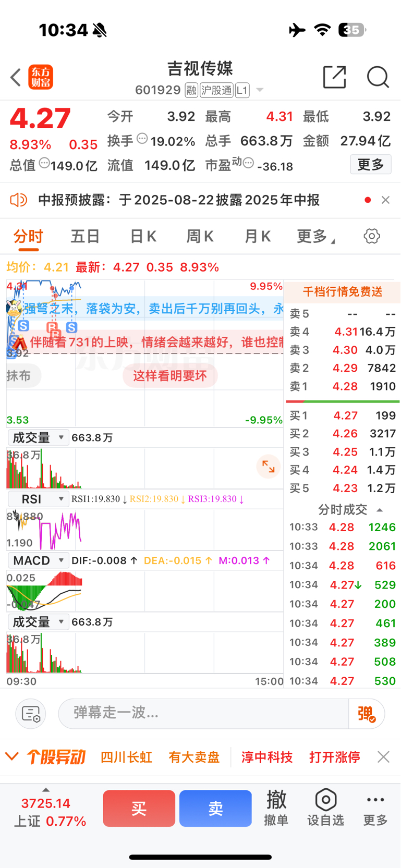The height and width of the screenshot is (868, 401).
Task: Tap the 卖4 4.31 order row
Action: pyautogui.click(x=343, y=332)
